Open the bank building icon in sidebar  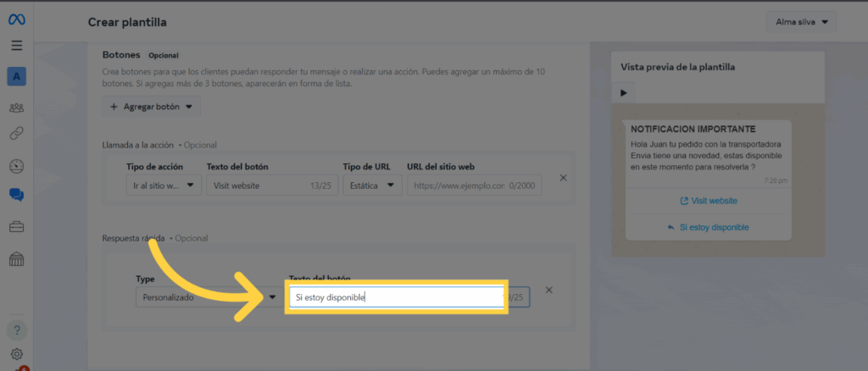[x=17, y=259]
